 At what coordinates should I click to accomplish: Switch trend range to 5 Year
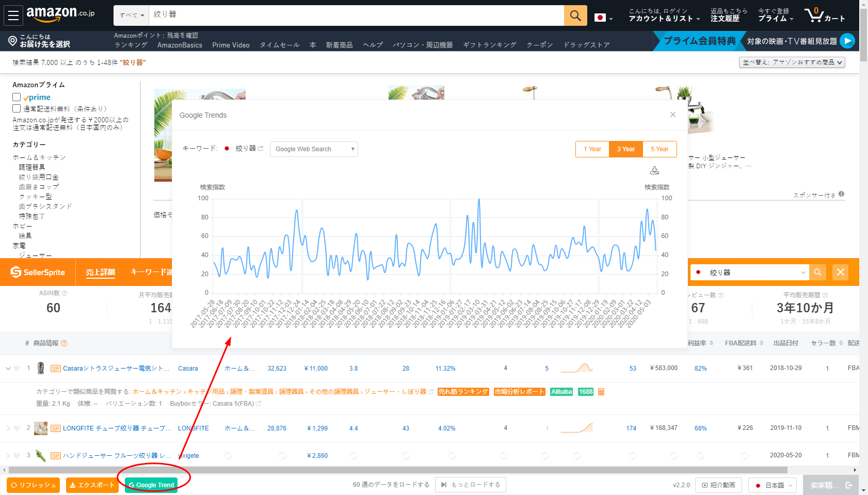659,149
